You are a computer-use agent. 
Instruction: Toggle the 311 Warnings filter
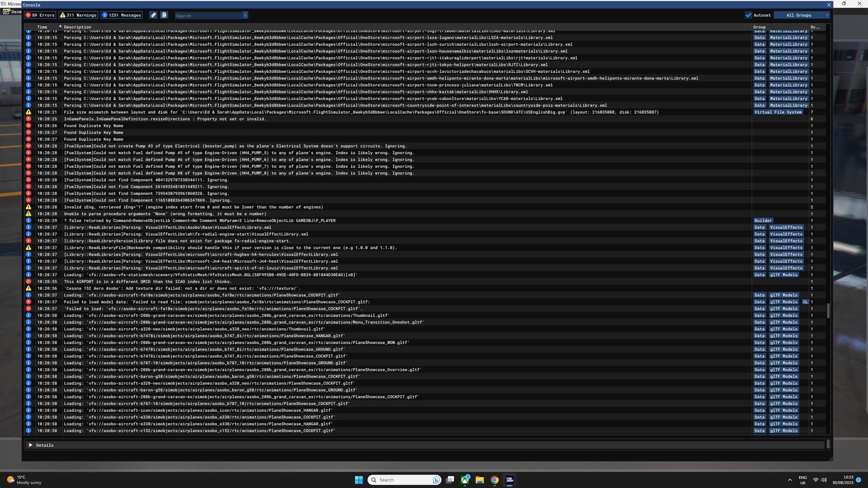(x=78, y=15)
